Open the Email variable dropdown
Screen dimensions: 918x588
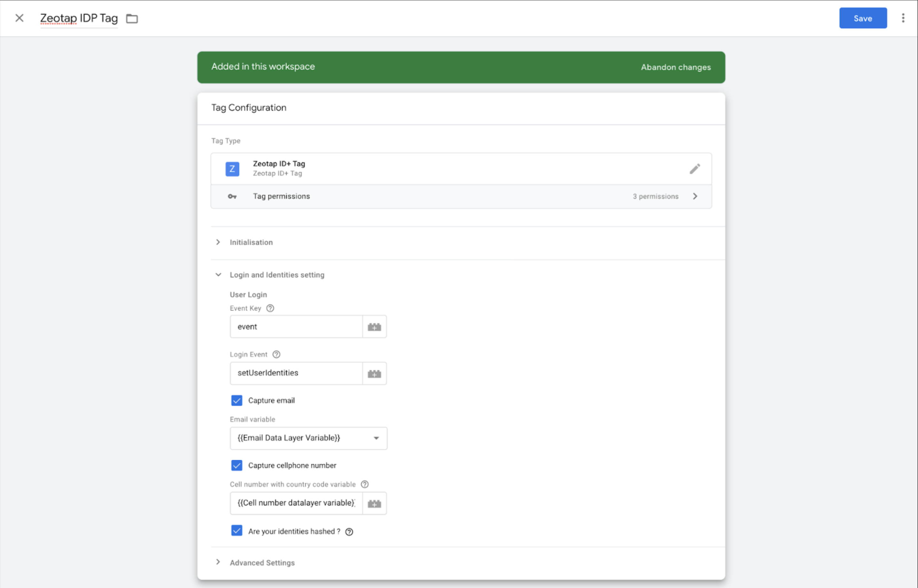[308, 438]
